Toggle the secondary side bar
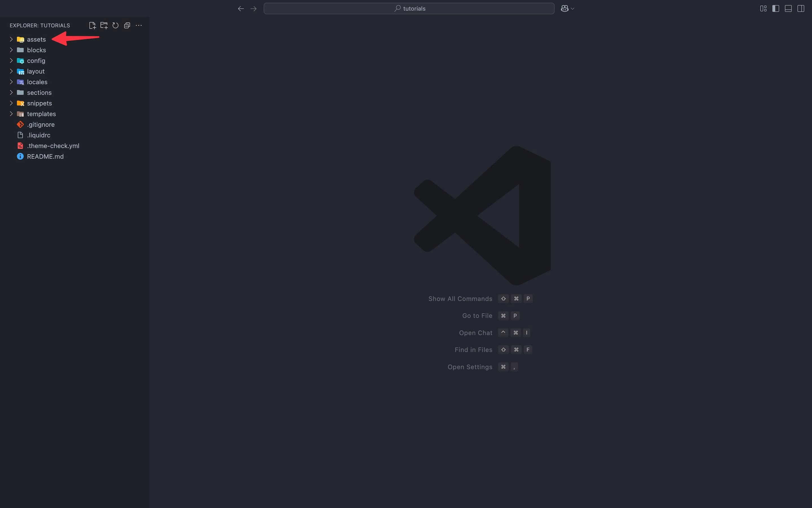This screenshot has height=508, width=812. point(801,9)
